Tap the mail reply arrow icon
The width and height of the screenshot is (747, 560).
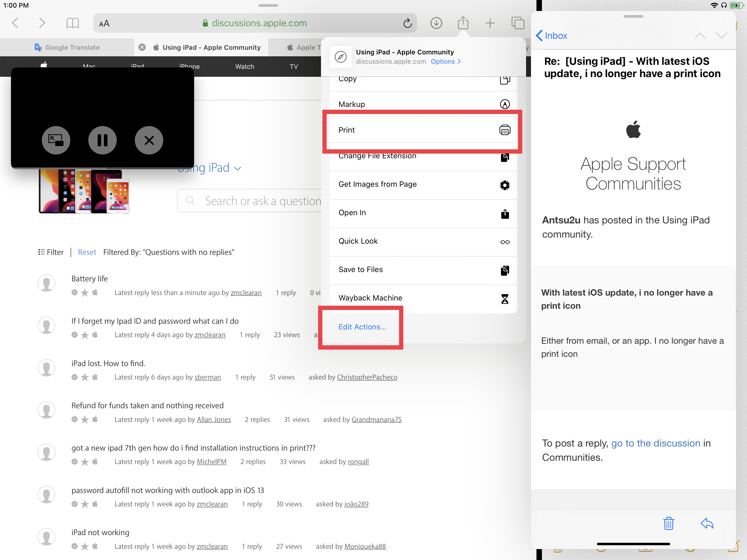(707, 523)
